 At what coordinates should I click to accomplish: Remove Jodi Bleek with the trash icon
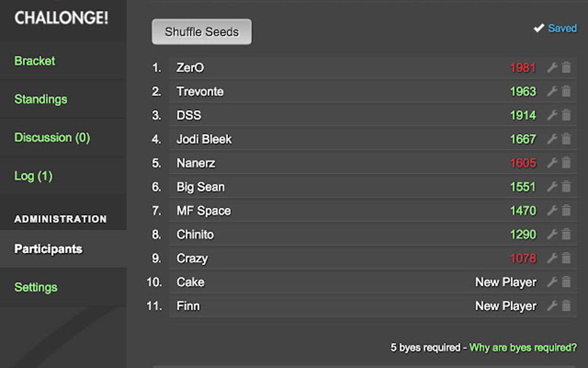[566, 139]
